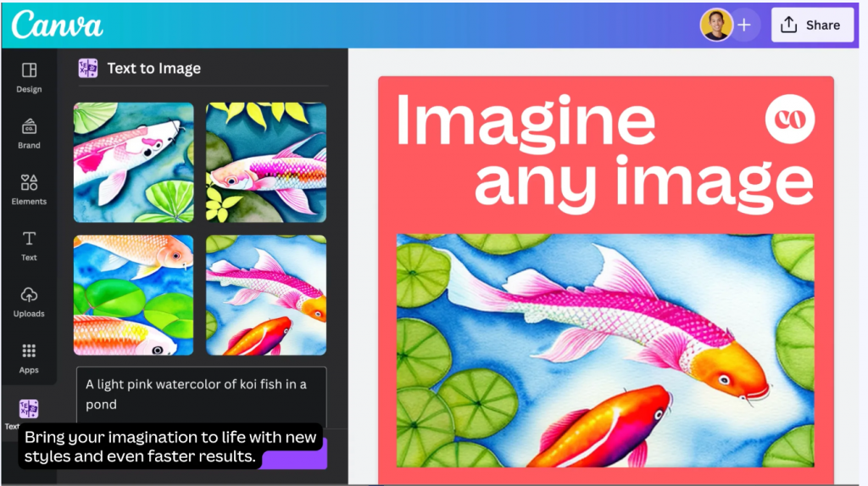Viewport: 868px width, 486px height.
Task: Click the Canva logo
Action: pos(57,25)
